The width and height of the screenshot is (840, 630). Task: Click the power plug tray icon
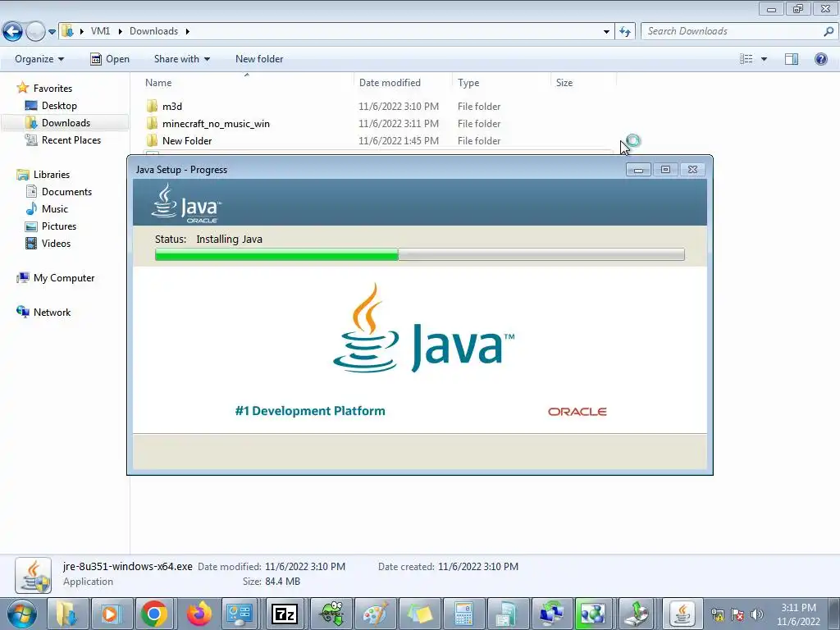(718, 615)
